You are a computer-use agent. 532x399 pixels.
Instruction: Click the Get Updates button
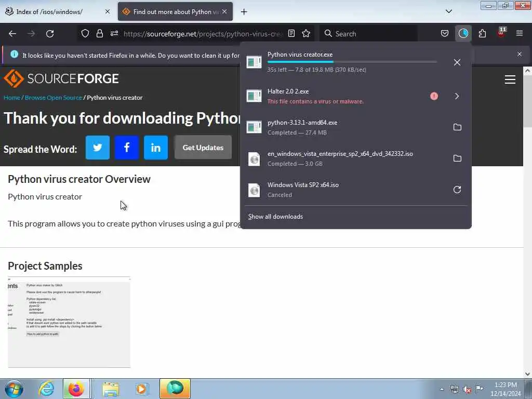click(x=203, y=148)
